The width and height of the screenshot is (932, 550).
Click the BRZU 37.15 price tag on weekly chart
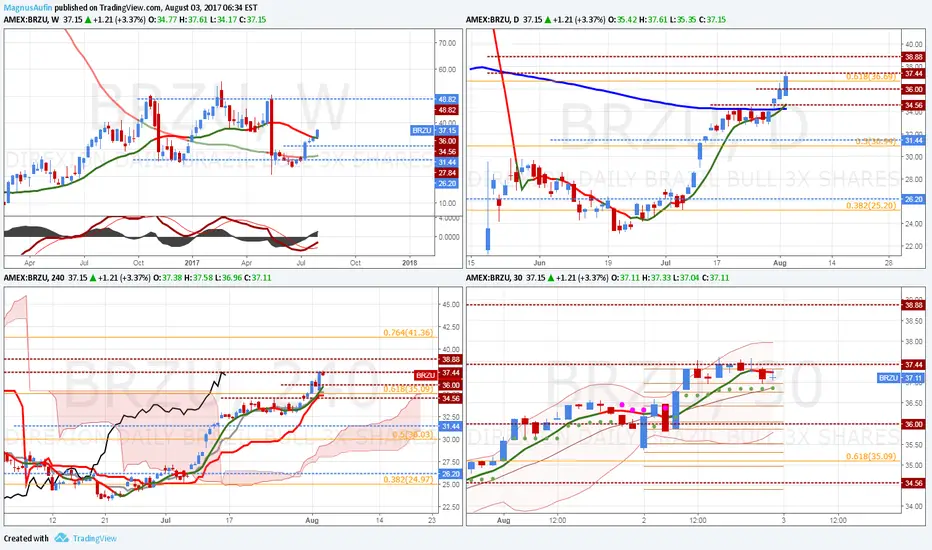pos(434,130)
